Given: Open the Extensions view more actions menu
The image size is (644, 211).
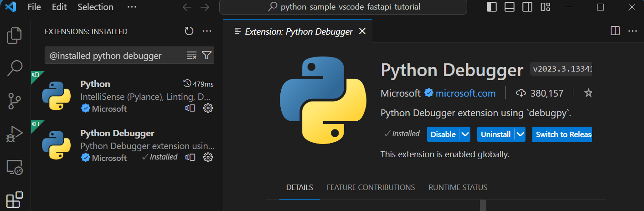Looking at the screenshot, I should click(207, 31).
